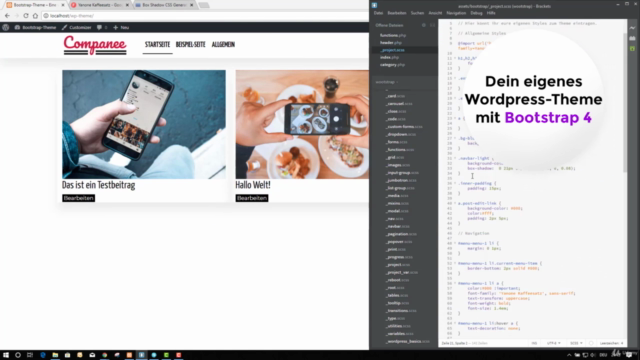
Task: Go to the Startseite nav link
Action: pos(157,44)
